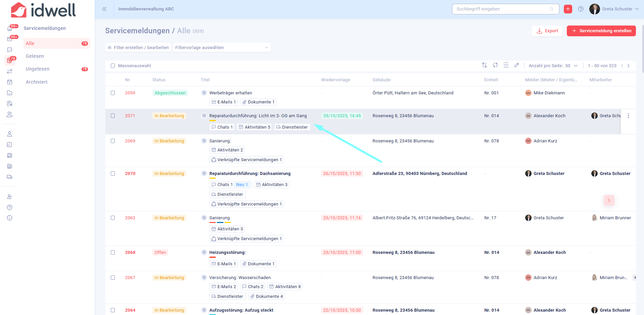Image resolution: width=644 pixels, height=315 pixels.
Task: Open the Archiviert section
Action: pos(37,82)
